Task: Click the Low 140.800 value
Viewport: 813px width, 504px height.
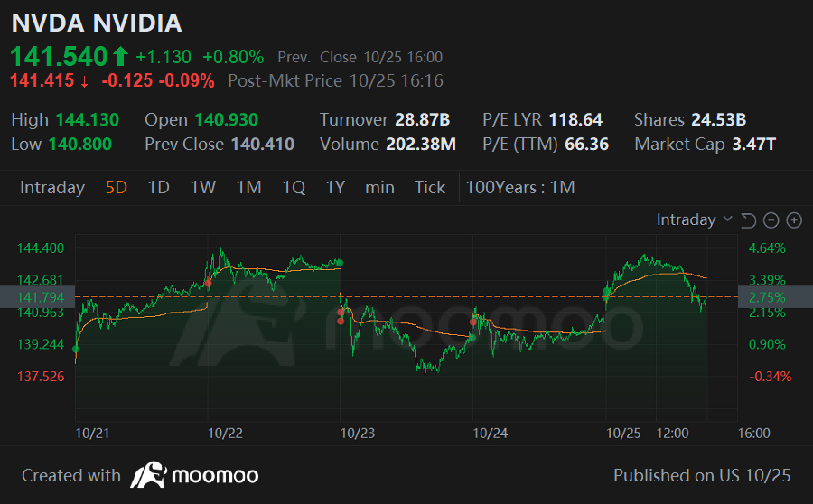Action: pyautogui.click(x=79, y=145)
